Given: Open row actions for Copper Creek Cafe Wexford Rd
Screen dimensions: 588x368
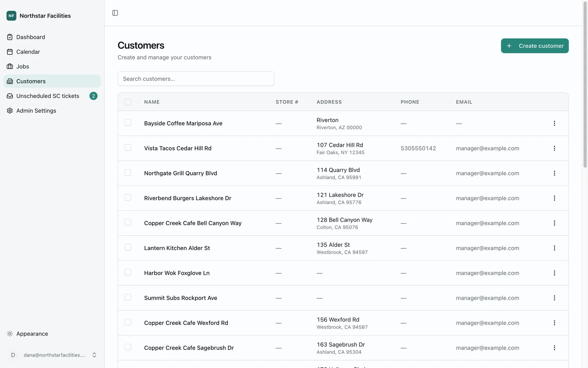Looking at the screenshot, I should [554, 323].
